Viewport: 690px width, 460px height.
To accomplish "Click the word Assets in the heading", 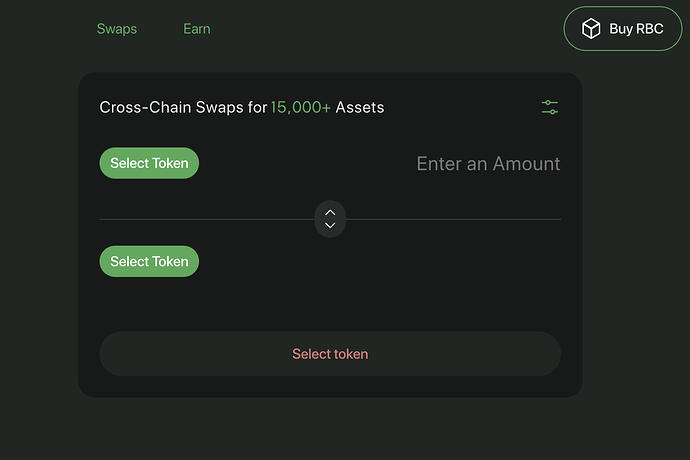I will [x=360, y=107].
